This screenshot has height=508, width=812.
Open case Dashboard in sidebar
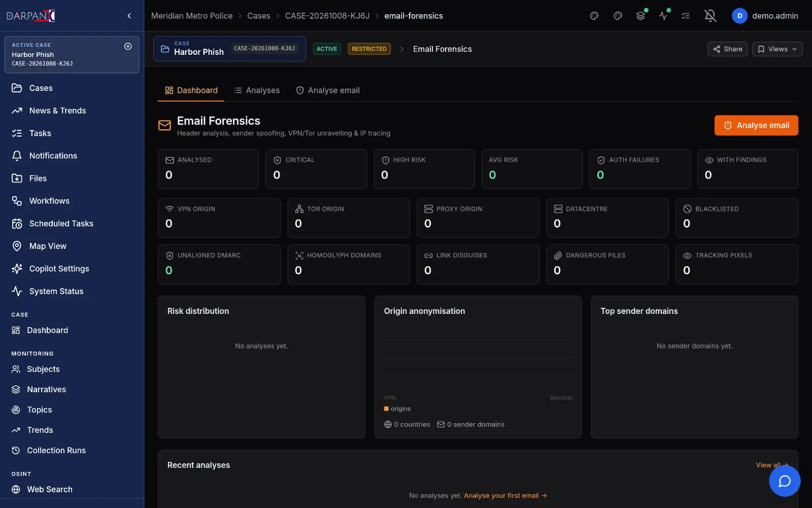[x=72, y=330]
